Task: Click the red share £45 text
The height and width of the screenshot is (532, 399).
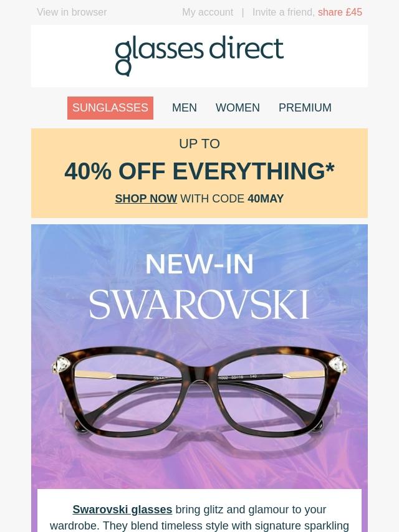Action: pos(340,12)
